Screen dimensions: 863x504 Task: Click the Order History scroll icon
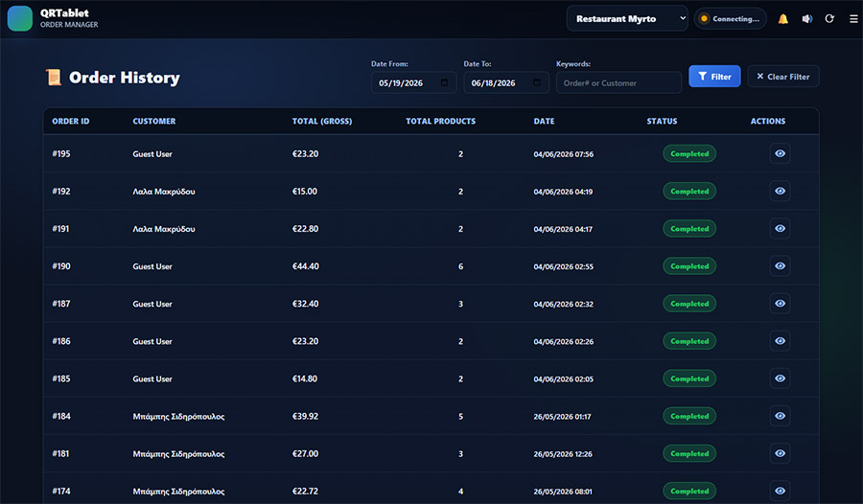point(54,78)
